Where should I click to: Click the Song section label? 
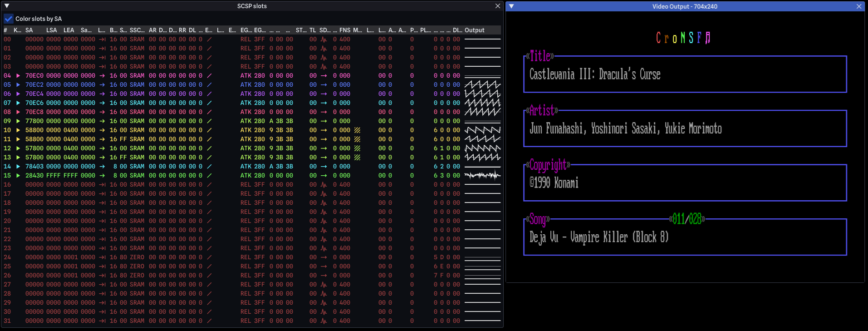pyautogui.click(x=538, y=220)
